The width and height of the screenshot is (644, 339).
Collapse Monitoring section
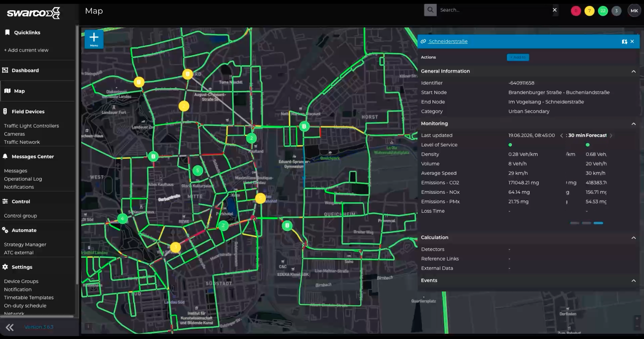point(633,124)
